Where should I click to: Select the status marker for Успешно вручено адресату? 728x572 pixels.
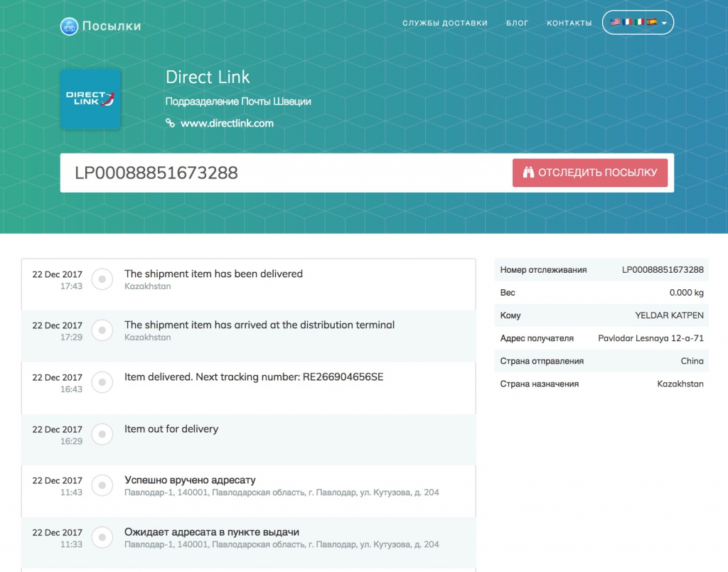tap(102, 485)
